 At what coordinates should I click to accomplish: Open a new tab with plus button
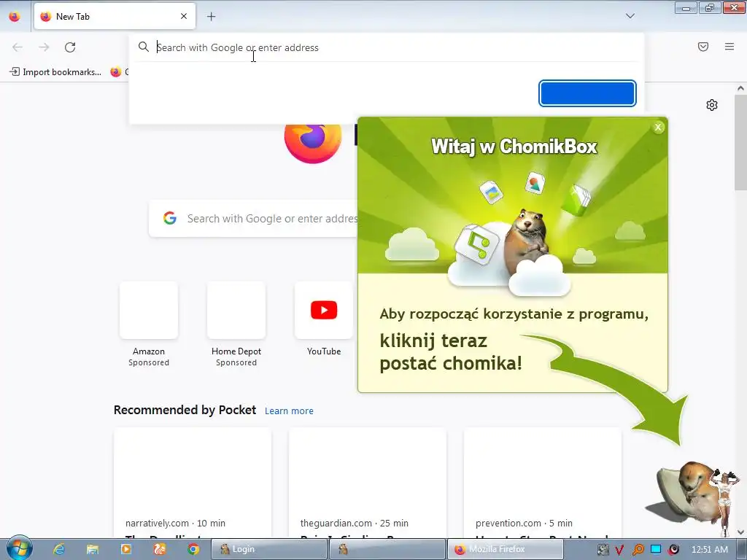pyautogui.click(x=211, y=16)
